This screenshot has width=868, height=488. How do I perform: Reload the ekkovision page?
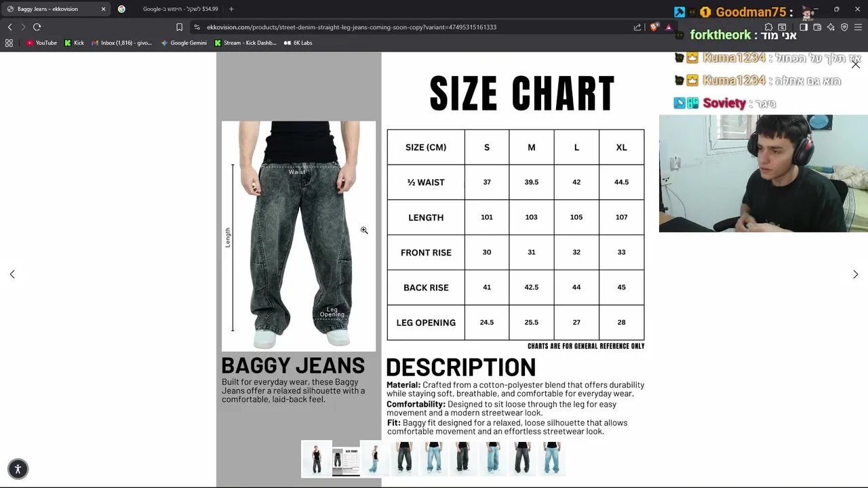(x=37, y=27)
